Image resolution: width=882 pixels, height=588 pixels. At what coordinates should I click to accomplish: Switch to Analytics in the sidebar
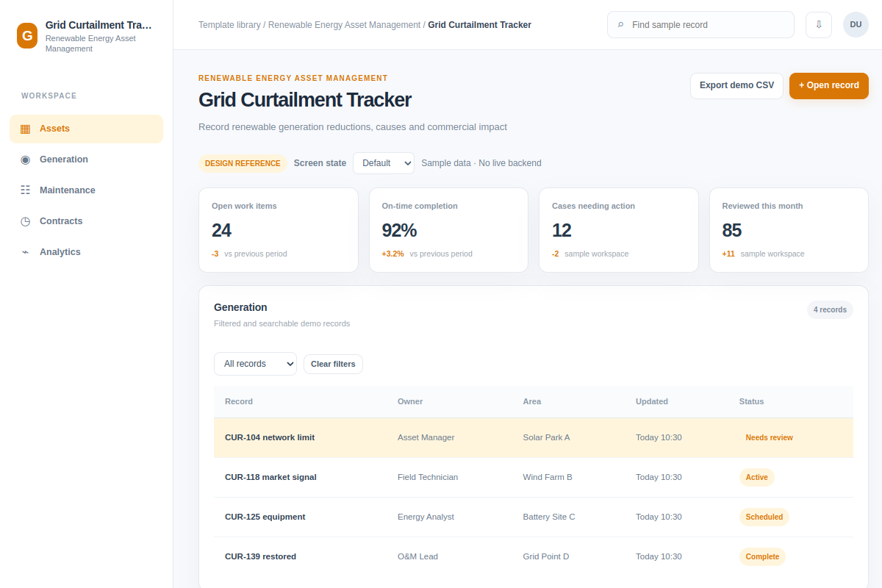[x=86, y=252]
